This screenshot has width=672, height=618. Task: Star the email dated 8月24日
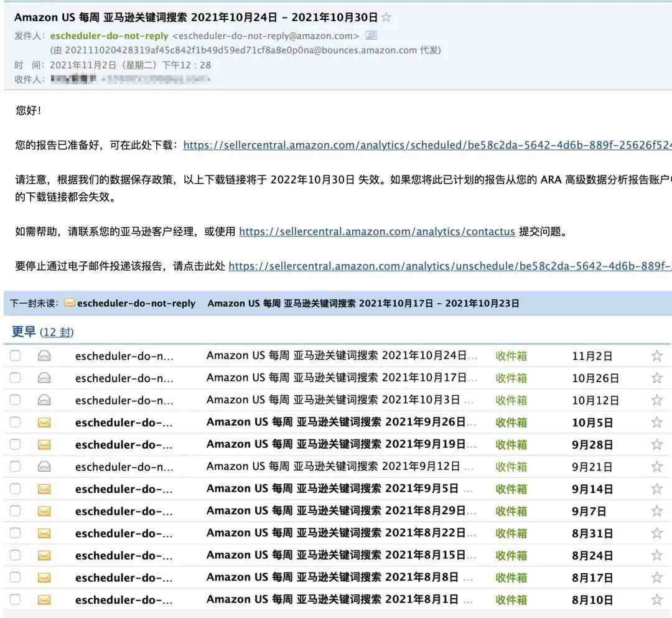656,555
